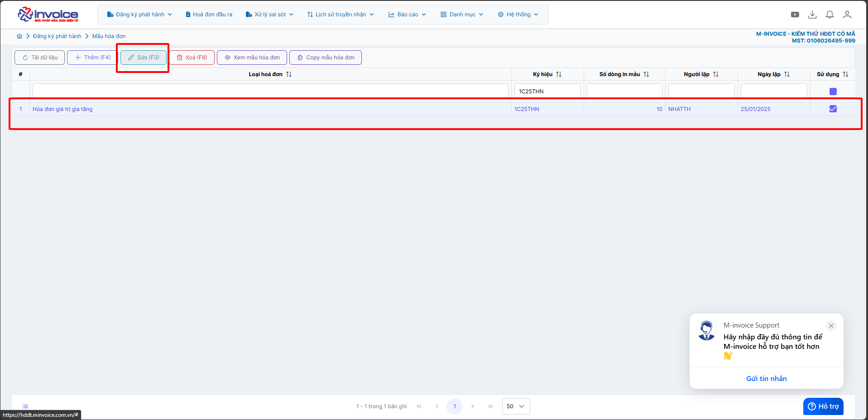Select page 1 in pagination
The width and height of the screenshot is (868, 420).
click(x=455, y=406)
